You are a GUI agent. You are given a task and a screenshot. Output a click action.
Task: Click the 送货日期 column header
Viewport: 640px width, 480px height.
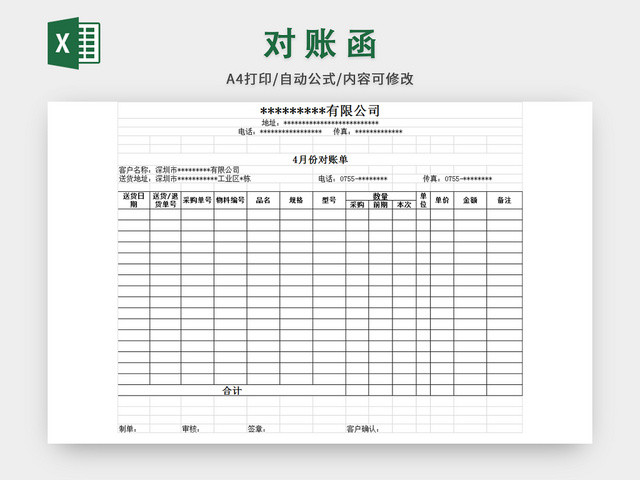(x=134, y=200)
